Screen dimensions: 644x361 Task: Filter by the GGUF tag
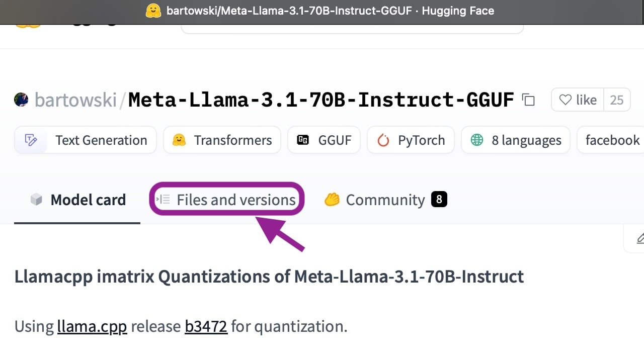(324, 140)
